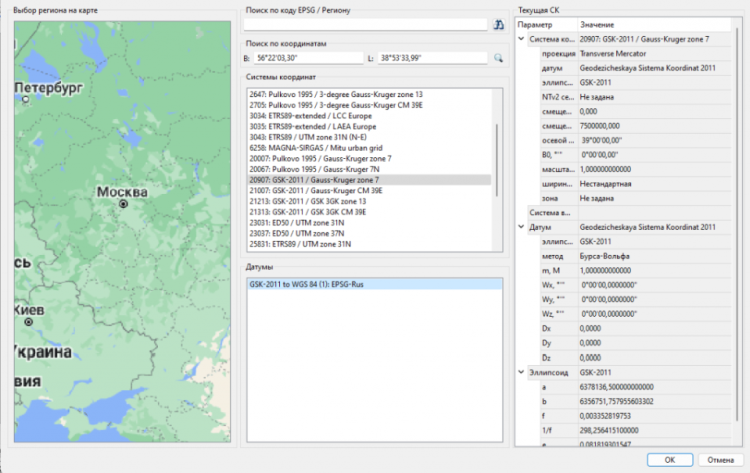Image resolution: width=750 pixels, height=473 pixels.
Task: Collapse the Эллипсоид parameters section
Action: 521,372
